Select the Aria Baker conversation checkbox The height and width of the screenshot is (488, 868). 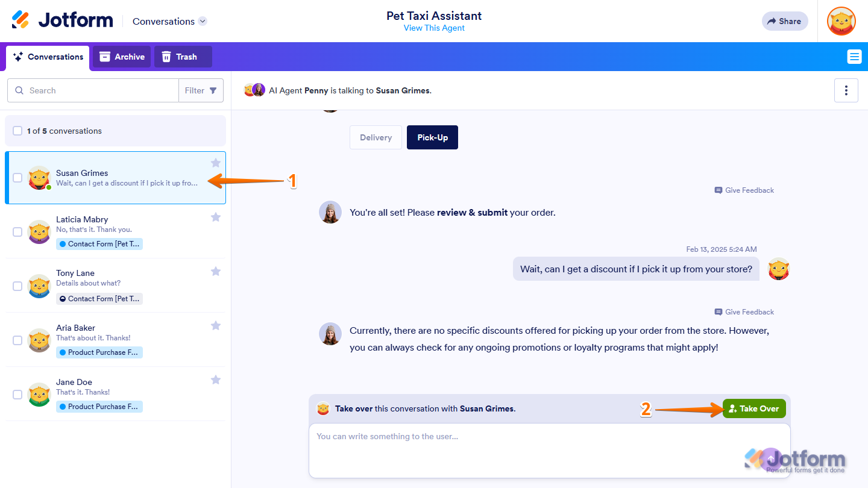pos(17,340)
